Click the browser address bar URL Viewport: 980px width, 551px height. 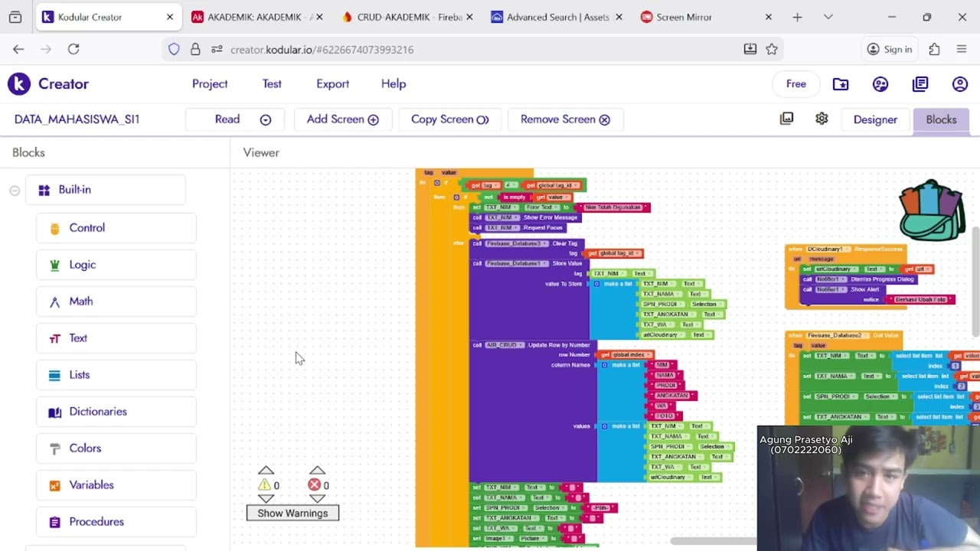[x=322, y=50]
